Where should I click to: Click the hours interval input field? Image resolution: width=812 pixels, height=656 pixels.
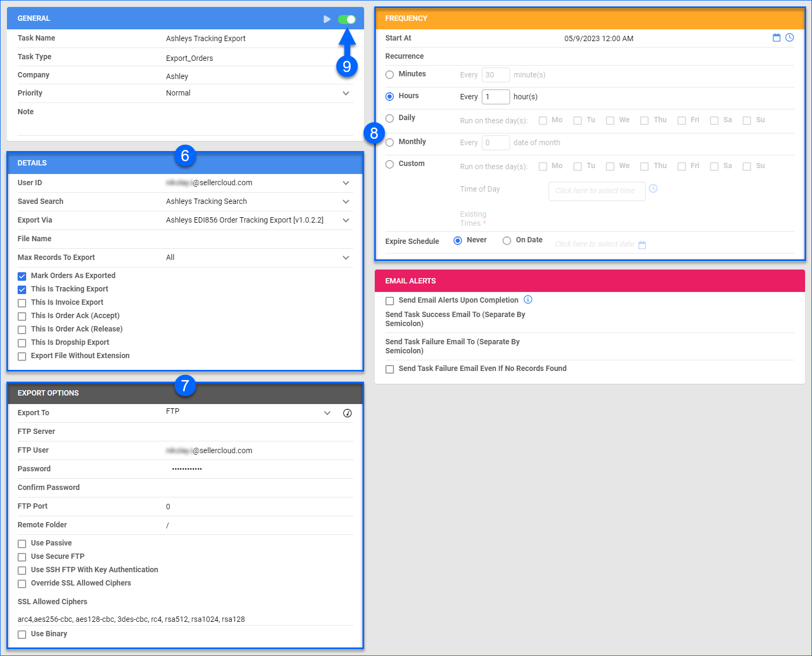tap(496, 97)
